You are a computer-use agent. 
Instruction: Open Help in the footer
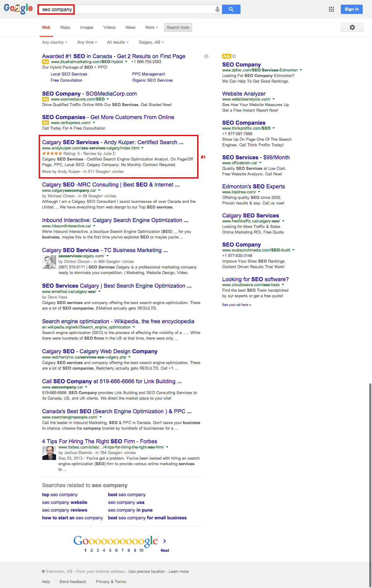point(46,582)
